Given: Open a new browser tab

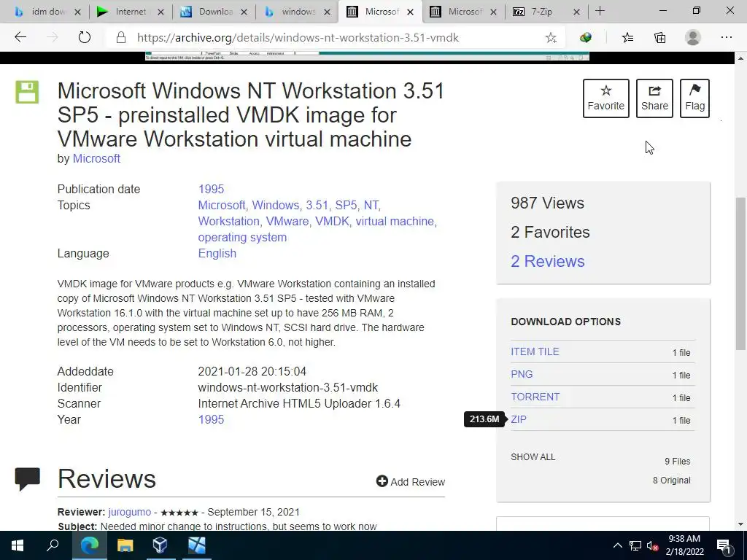Looking at the screenshot, I should click(x=600, y=12).
